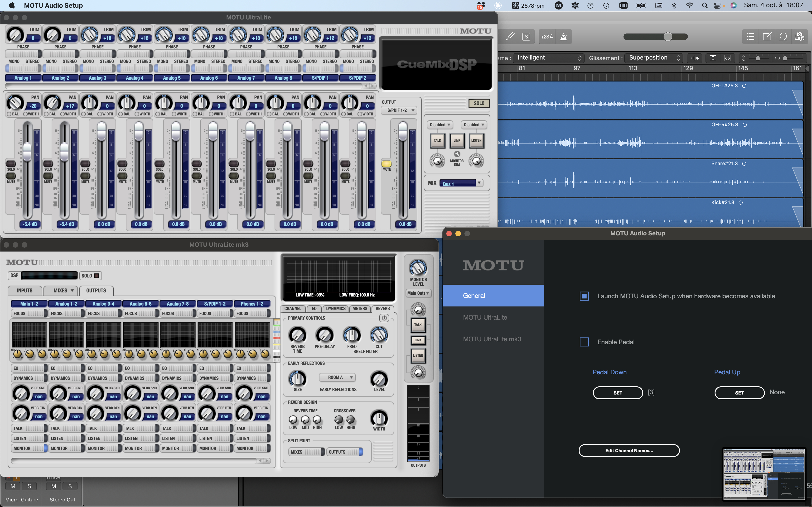Open the loop browser icon
This screenshot has height=507, width=812.
783,36
